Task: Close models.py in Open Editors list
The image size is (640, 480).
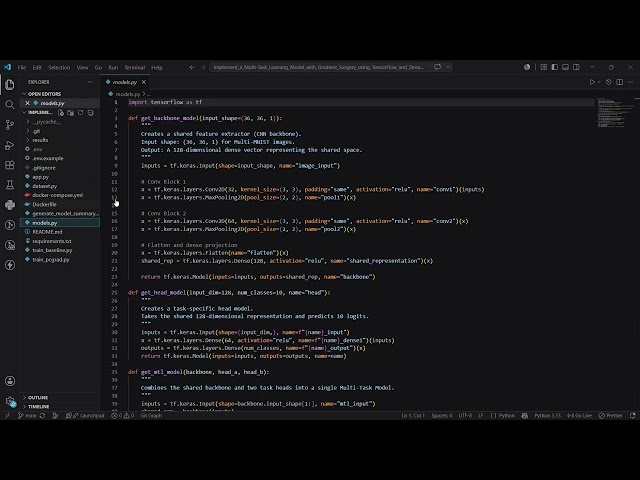Action: pyautogui.click(x=27, y=103)
